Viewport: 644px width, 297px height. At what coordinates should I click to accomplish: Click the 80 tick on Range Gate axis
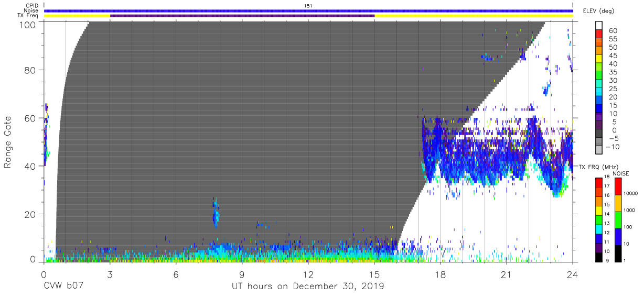click(30, 70)
